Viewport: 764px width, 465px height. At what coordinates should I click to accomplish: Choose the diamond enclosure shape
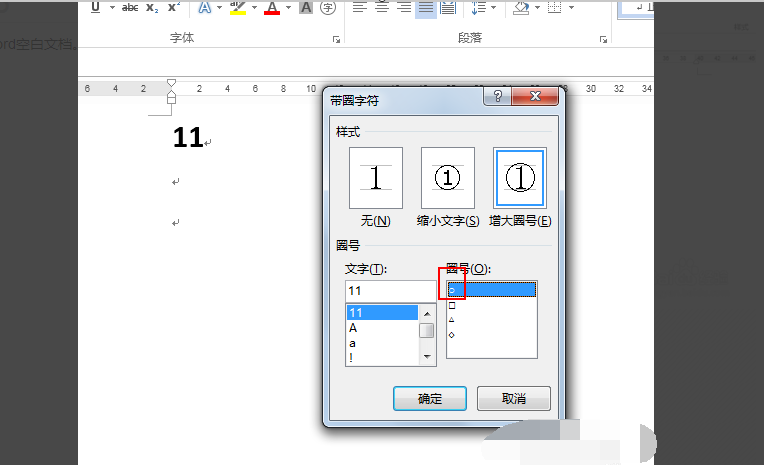[492, 335]
